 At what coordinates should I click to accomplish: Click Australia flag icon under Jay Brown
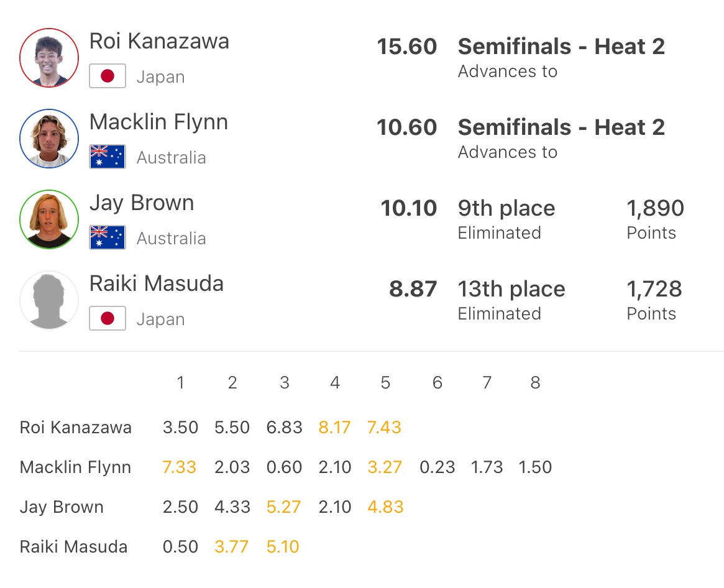pos(108,238)
